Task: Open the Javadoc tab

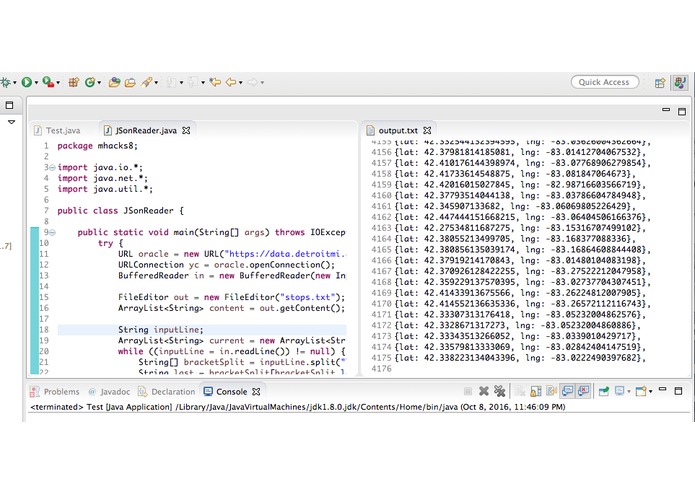Action: pos(109,392)
